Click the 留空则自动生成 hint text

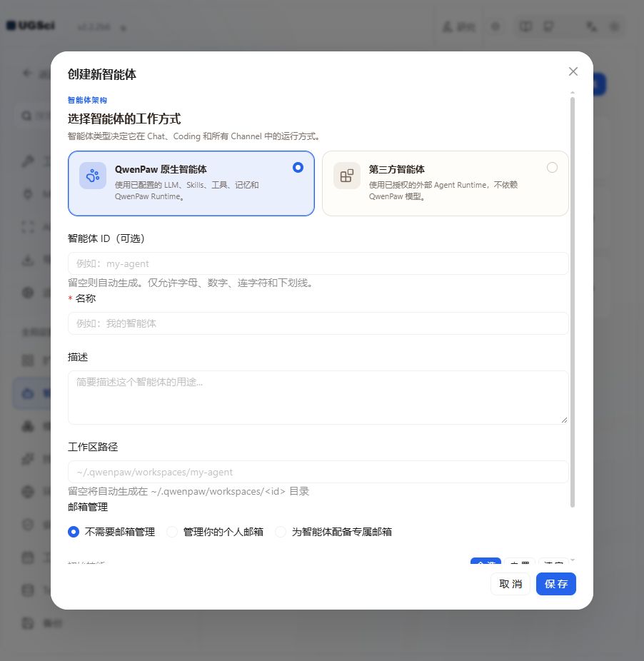pos(191,283)
